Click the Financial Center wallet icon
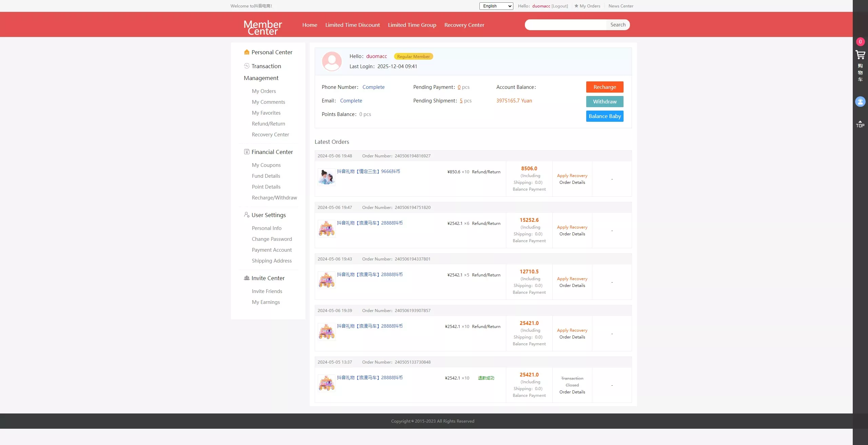 click(x=246, y=152)
